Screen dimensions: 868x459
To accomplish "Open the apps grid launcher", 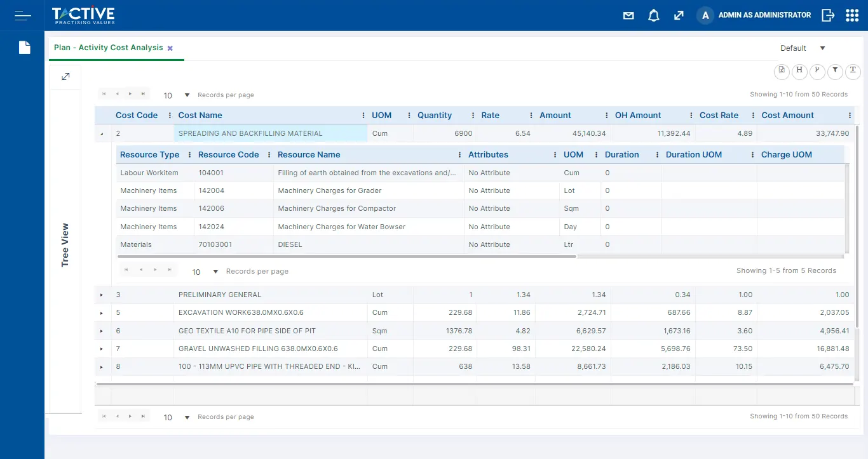I will [852, 15].
